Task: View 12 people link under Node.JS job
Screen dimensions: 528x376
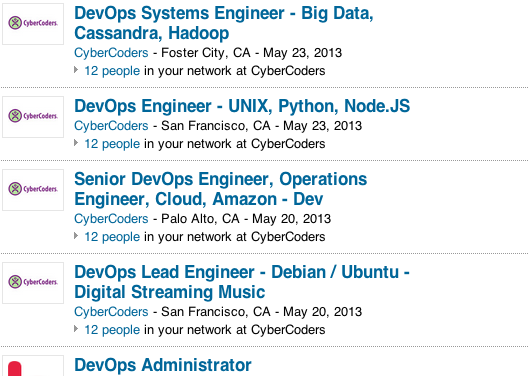Action: pyautogui.click(x=112, y=144)
